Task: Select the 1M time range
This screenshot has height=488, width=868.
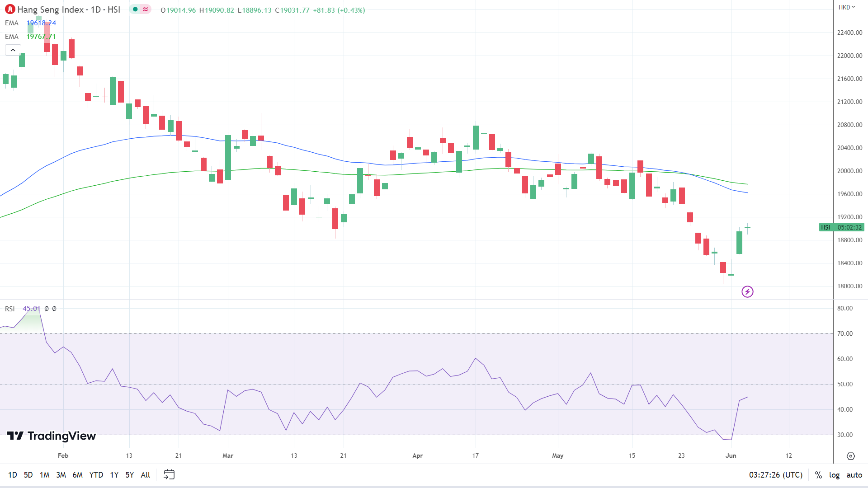Action: point(44,475)
